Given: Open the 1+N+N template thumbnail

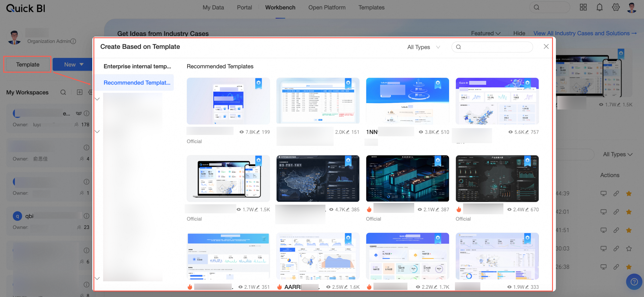Looking at the screenshot, I should (407, 101).
